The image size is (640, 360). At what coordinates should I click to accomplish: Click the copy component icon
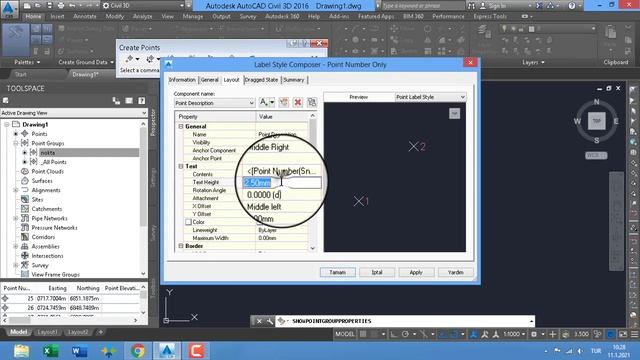284,102
